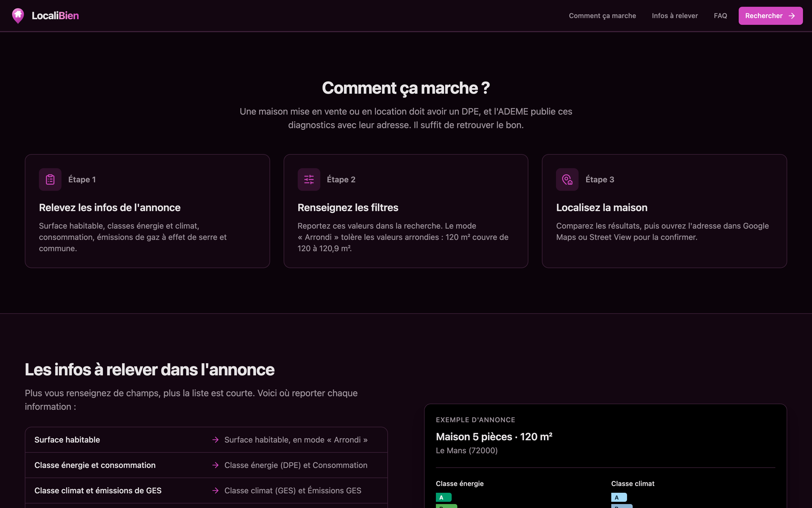Click the Étape 2 label
Image resolution: width=812 pixels, height=508 pixels.
(x=341, y=179)
